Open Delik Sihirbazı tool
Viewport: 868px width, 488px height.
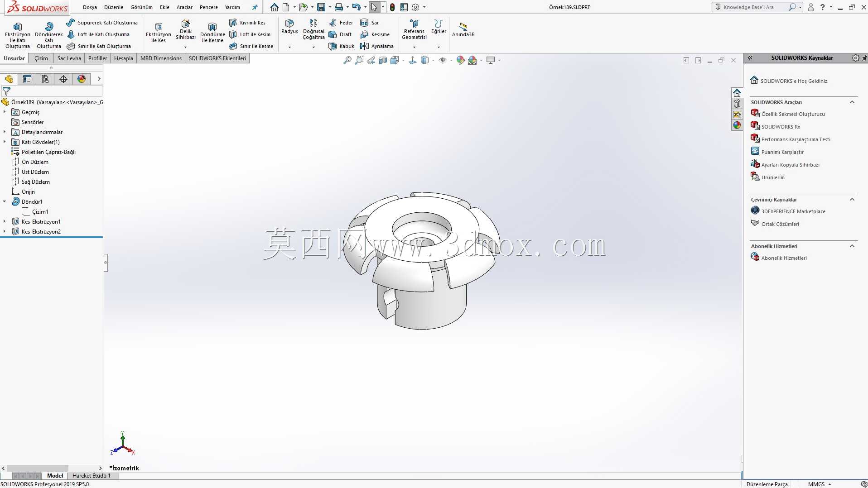[x=186, y=30]
